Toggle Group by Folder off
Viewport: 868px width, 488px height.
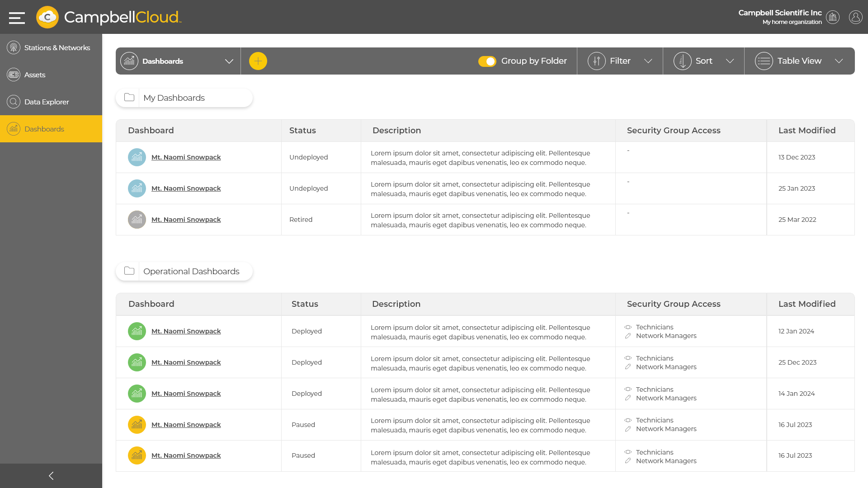[487, 61]
